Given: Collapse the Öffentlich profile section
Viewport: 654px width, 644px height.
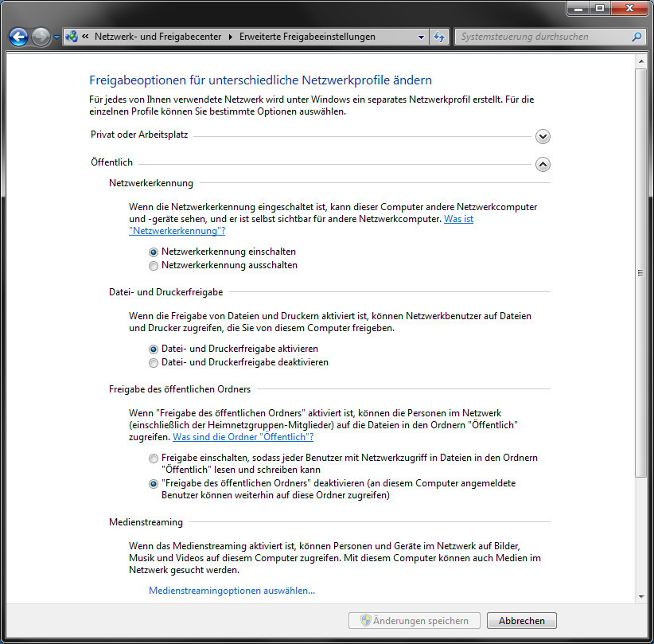Looking at the screenshot, I should 543,165.
